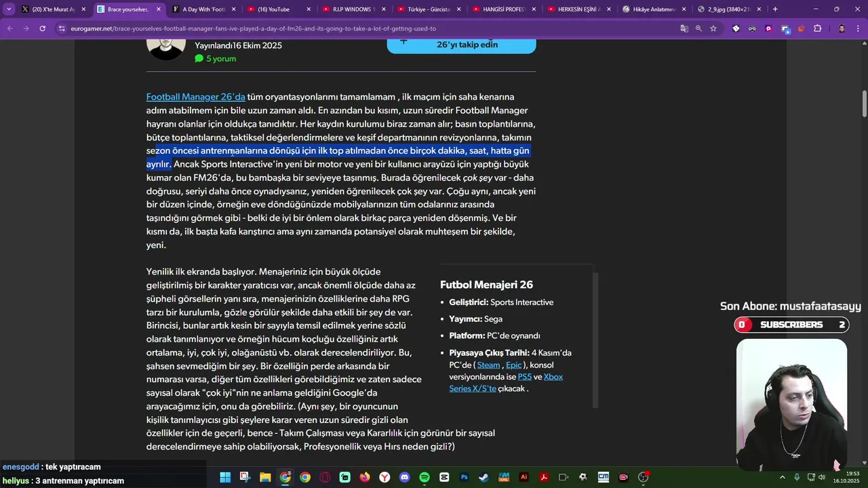Click the text Yayıncı: Sega
Image resolution: width=868 pixels, height=488 pixels.
coord(475,319)
